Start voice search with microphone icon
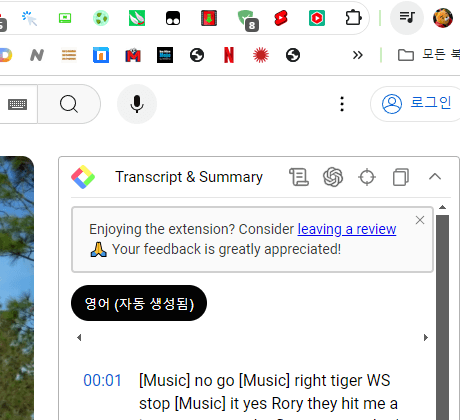The height and width of the screenshot is (420, 460). [137, 104]
